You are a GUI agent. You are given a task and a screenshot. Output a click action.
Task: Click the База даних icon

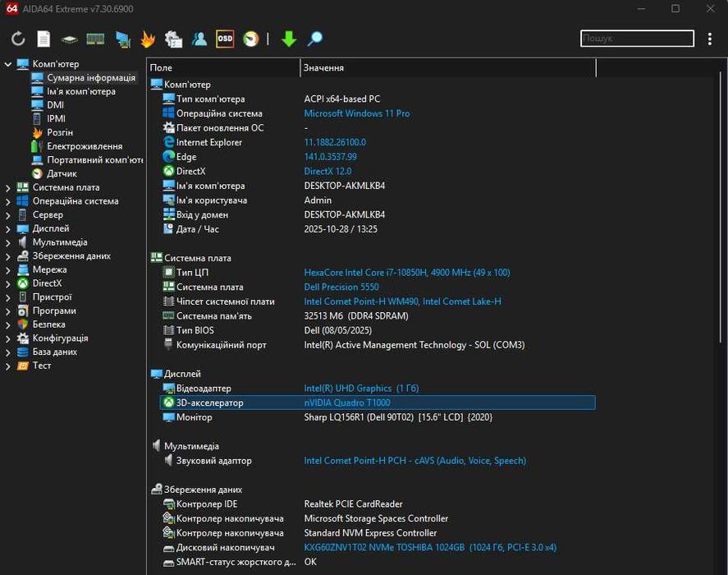[23, 352]
